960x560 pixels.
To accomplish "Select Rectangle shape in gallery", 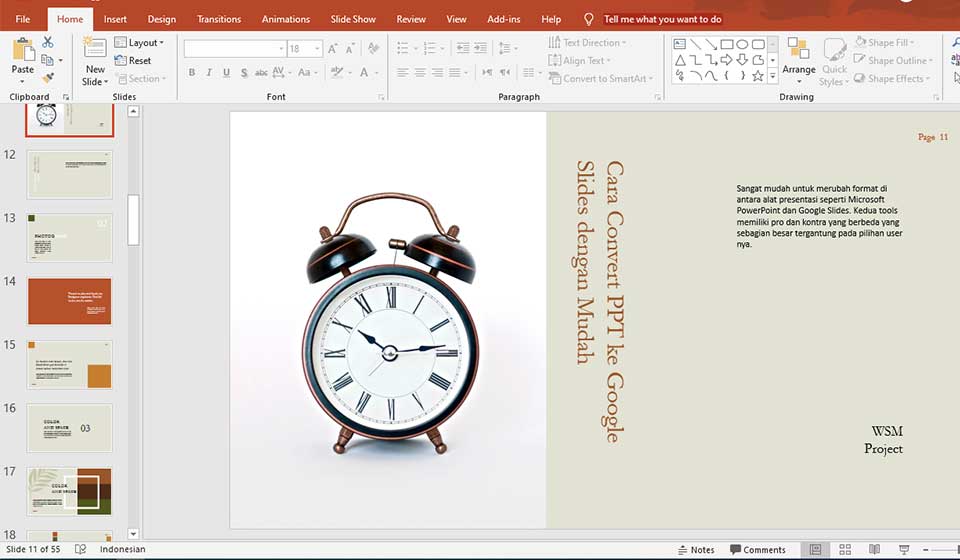I will [727, 44].
